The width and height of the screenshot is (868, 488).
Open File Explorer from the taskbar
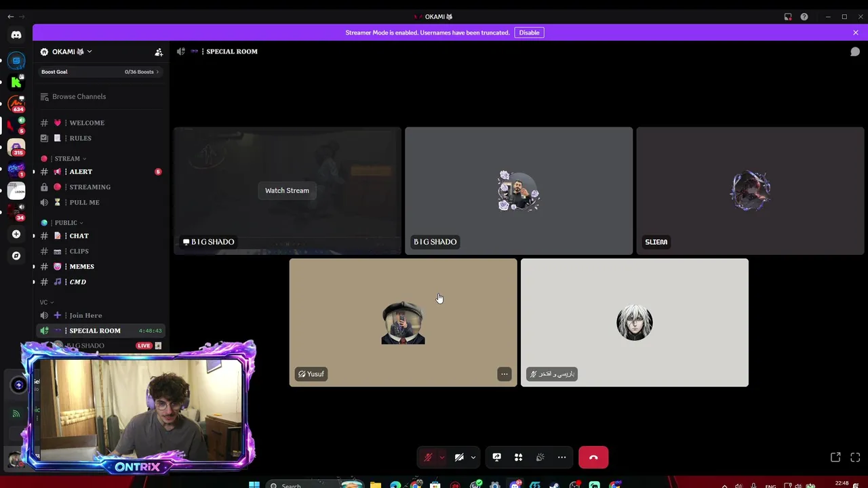click(375, 485)
